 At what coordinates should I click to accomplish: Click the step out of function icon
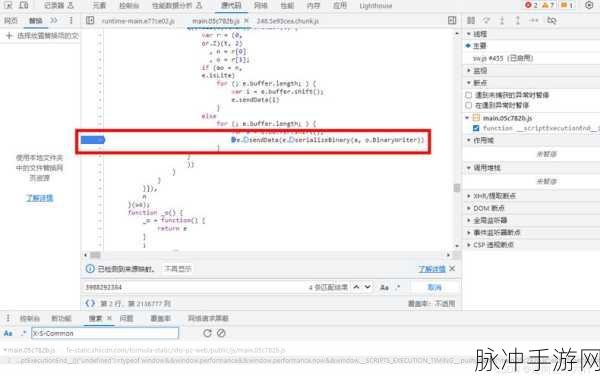click(518, 20)
